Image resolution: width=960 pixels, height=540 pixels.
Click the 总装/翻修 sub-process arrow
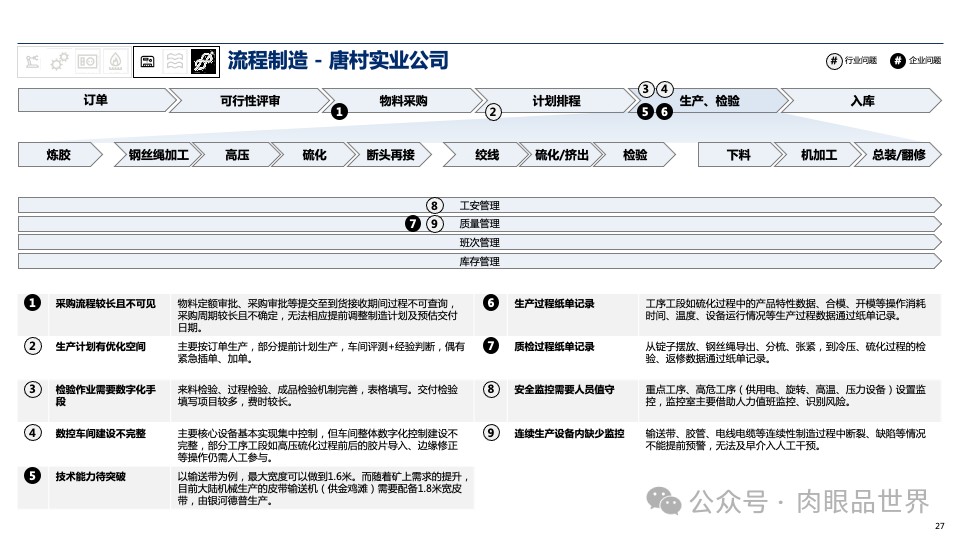(x=898, y=155)
